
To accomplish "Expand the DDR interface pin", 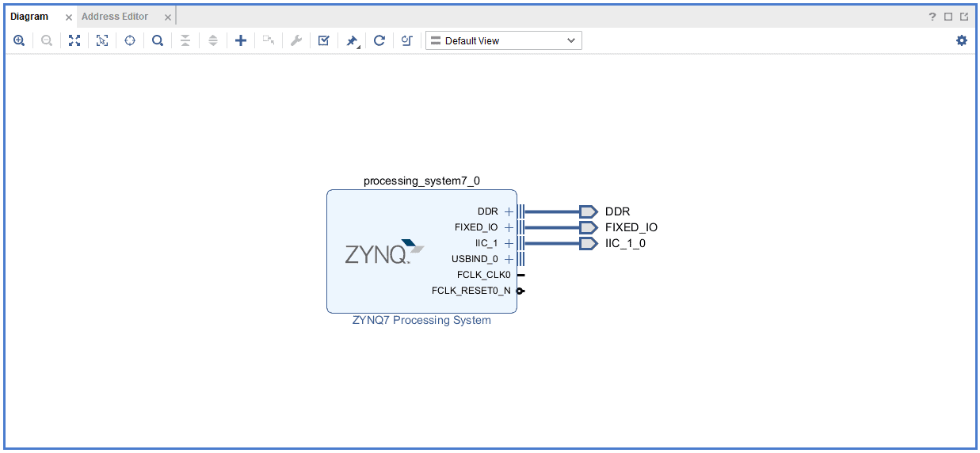I will pos(509,211).
